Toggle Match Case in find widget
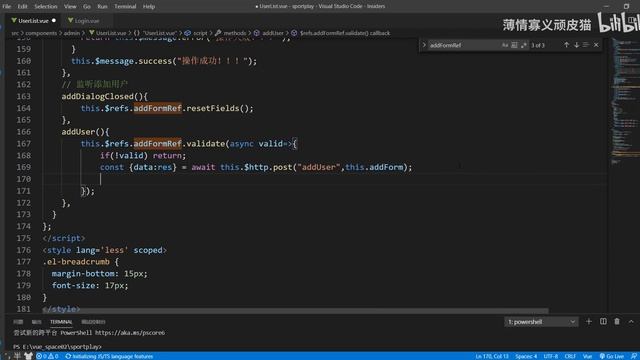Viewport: 640px width, 360px height. (505, 45)
